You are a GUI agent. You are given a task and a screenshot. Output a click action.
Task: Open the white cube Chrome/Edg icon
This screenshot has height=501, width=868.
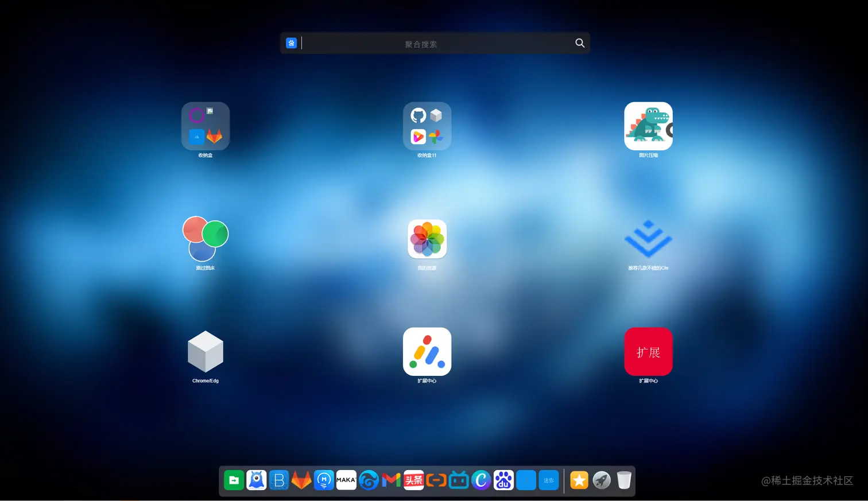(206, 351)
